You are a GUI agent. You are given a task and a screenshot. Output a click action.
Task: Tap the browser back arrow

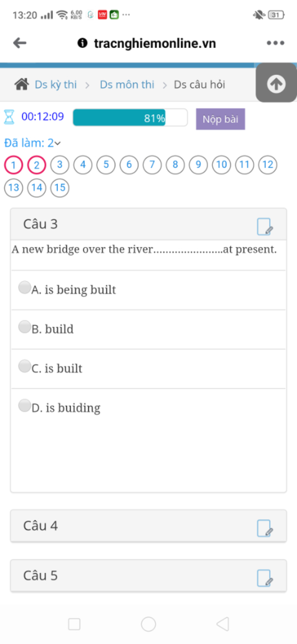[20, 43]
